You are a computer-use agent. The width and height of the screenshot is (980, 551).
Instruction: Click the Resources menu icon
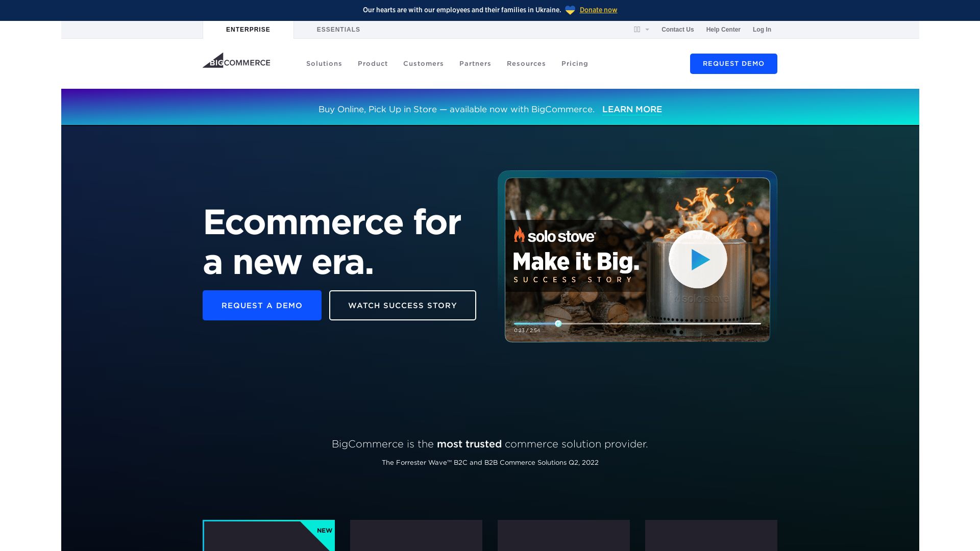(526, 63)
